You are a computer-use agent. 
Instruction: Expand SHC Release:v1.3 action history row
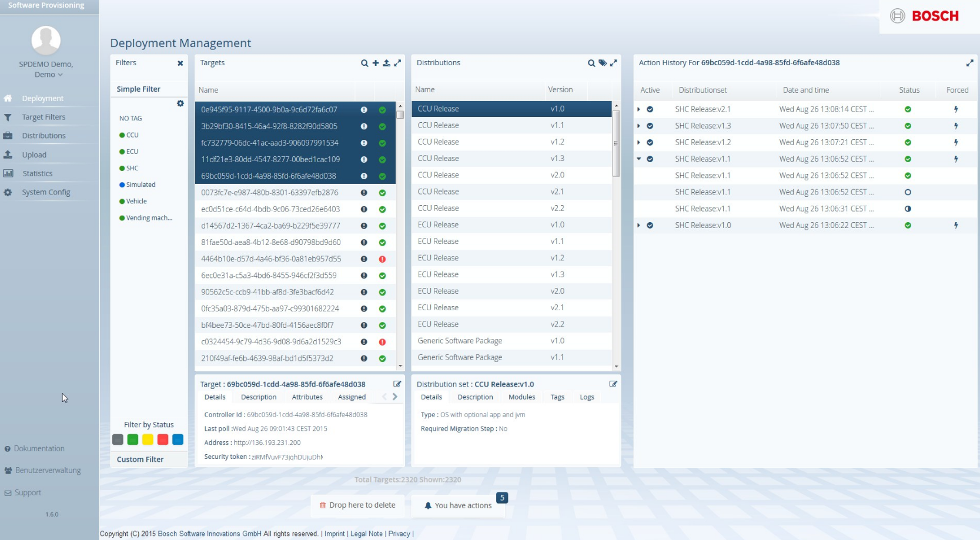point(638,126)
